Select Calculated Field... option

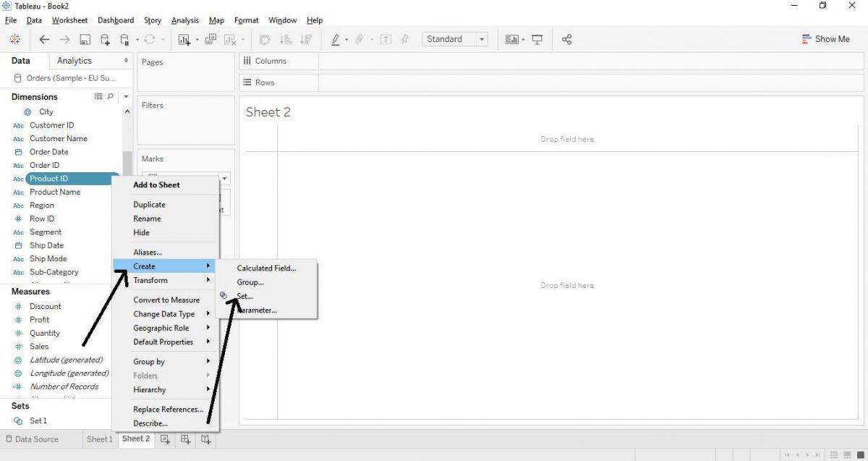click(x=266, y=268)
